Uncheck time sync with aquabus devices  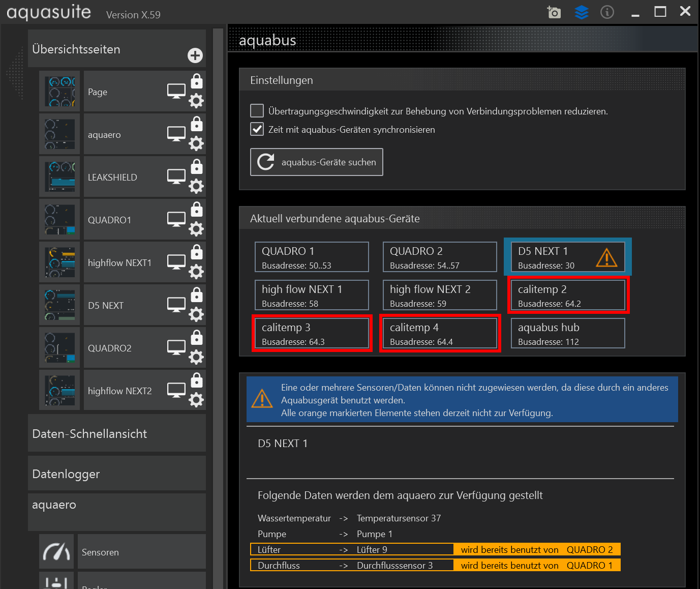coord(257,129)
